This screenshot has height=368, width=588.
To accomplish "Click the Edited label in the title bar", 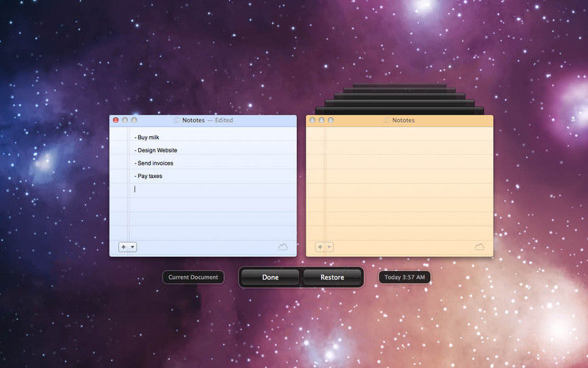I will point(224,120).
